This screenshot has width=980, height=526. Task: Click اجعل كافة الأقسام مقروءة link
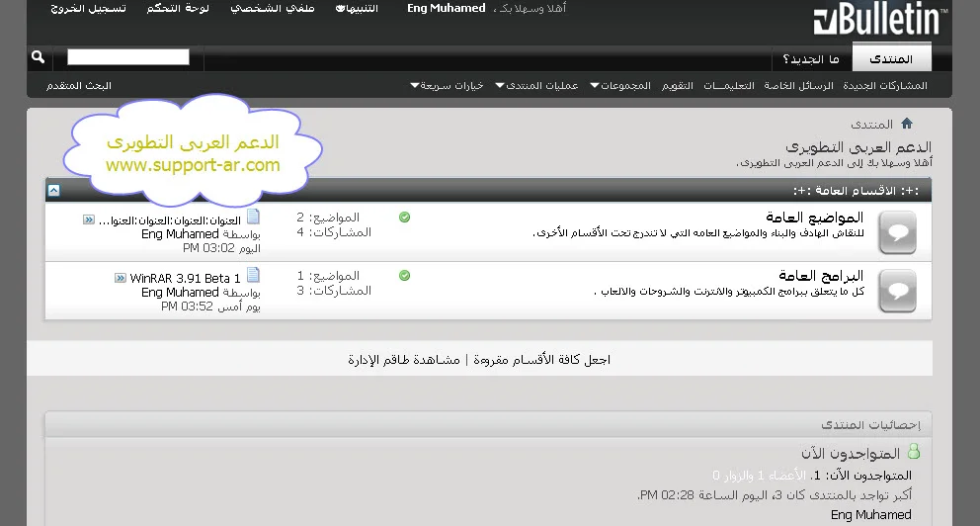542,360
